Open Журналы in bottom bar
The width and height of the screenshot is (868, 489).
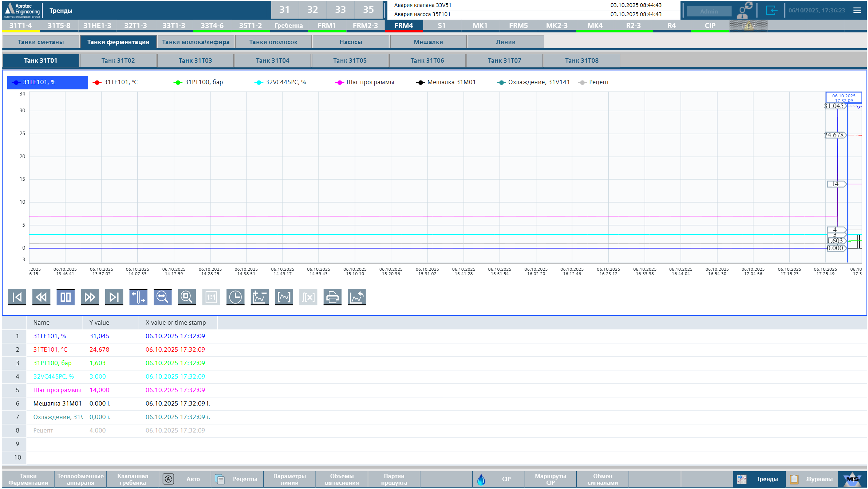coord(811,479)
